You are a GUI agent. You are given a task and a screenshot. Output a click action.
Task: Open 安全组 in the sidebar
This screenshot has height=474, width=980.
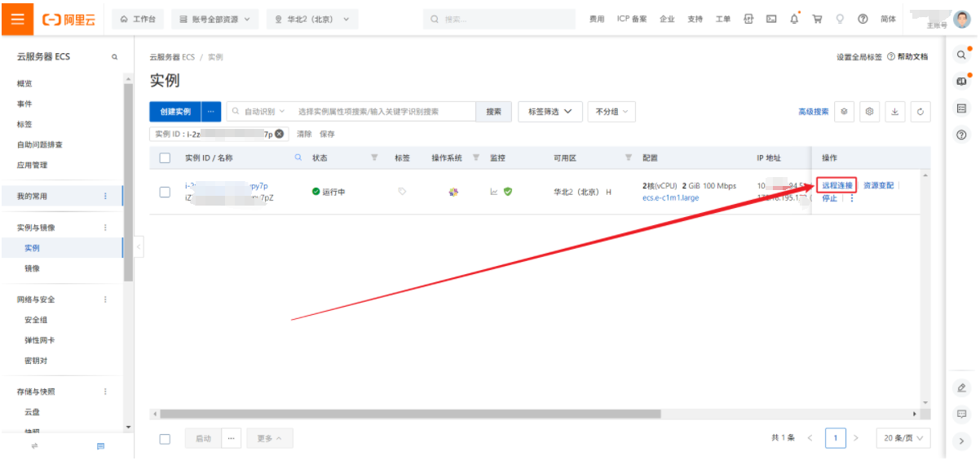tap(36, 320)
